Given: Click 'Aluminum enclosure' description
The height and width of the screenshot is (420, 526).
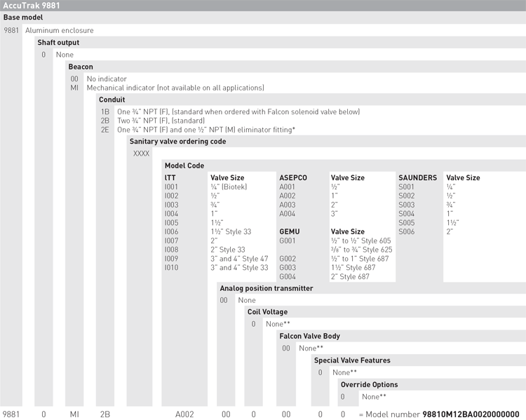Looking at the screenshot, I should (x=60, y=30).
